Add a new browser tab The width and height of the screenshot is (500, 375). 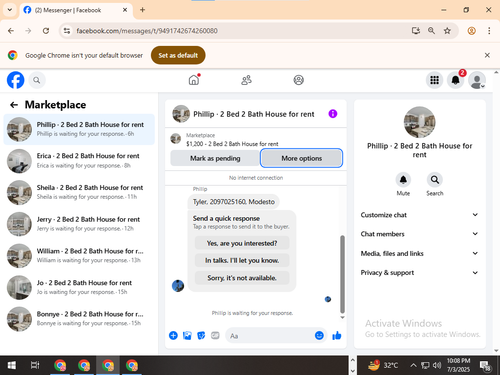142,10
